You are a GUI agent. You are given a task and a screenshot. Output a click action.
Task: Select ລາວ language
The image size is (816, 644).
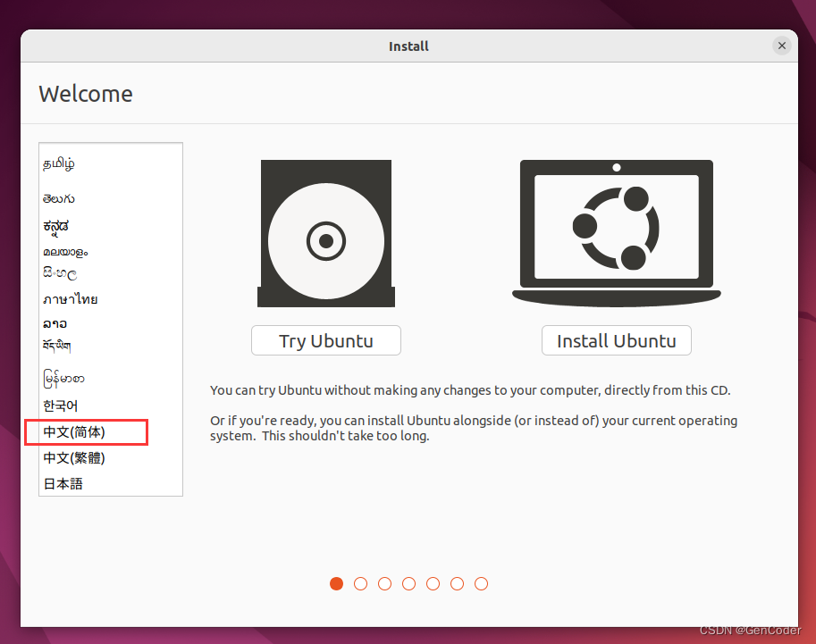click(55, 324)
